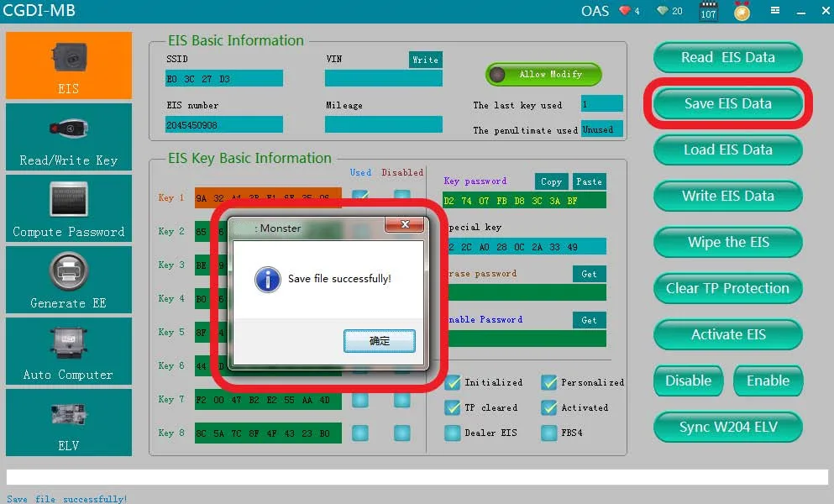Screen dimensions: 834x504
Task: Get the erase password
Action: coord(589,274)
